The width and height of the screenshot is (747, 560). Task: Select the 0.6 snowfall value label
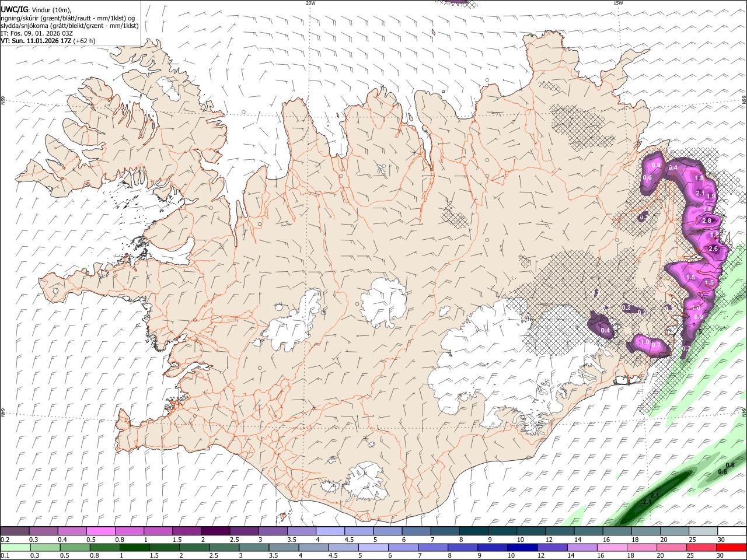(x=647, y=178)
